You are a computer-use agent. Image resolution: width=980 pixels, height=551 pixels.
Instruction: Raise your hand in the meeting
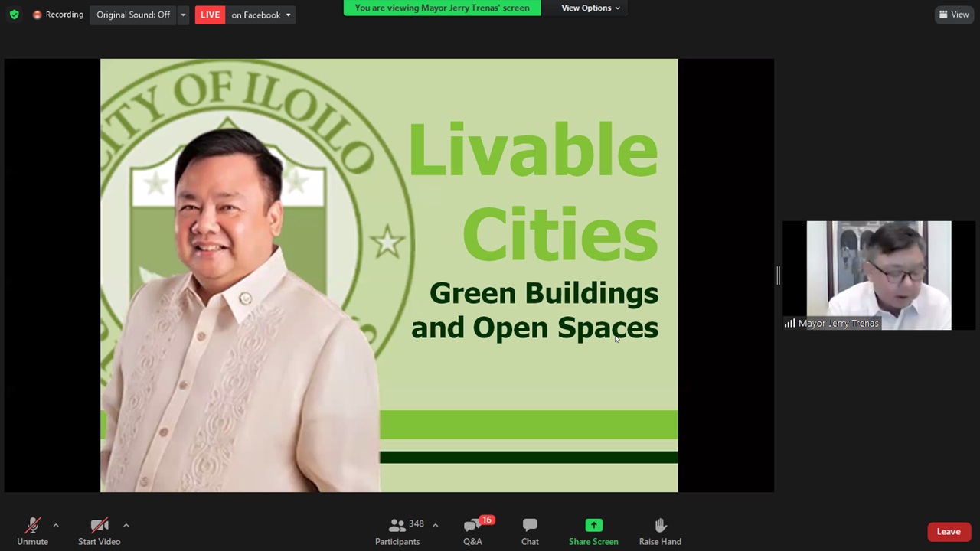[660, 531]
